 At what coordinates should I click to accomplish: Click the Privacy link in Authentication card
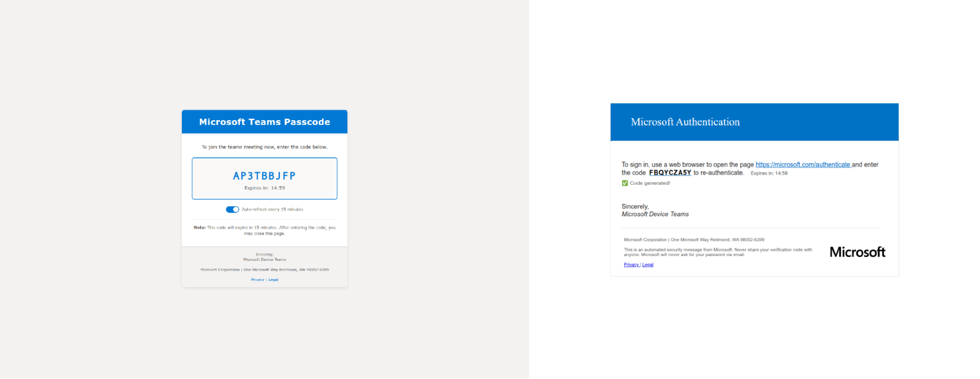tap(631, 265)
